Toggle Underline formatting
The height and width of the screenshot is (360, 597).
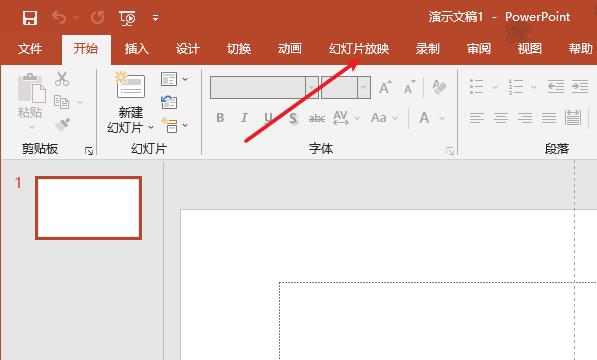[268, 118]
